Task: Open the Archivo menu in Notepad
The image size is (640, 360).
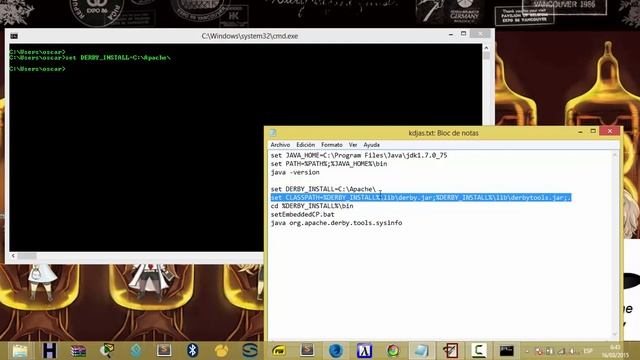Action: tap(280, 145)
